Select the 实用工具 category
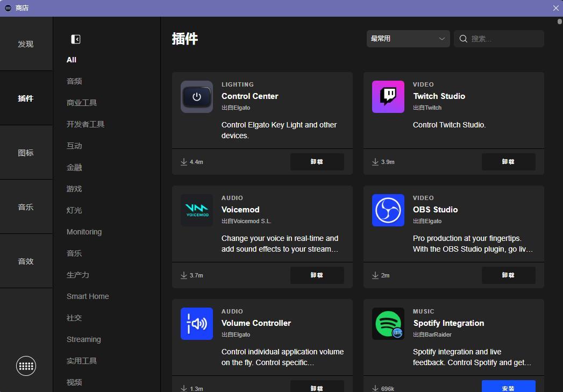The height and width of the screenshot is (392, 563). (x=82, y=361)
